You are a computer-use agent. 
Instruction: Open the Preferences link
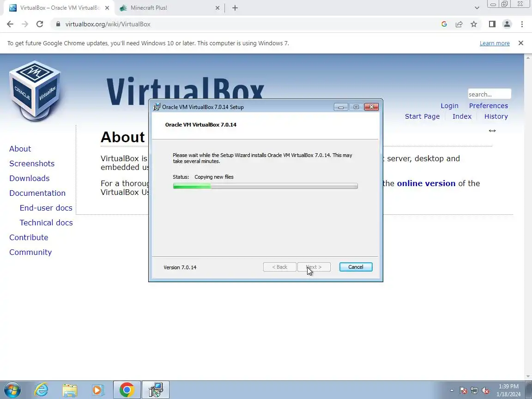point(488,106)
